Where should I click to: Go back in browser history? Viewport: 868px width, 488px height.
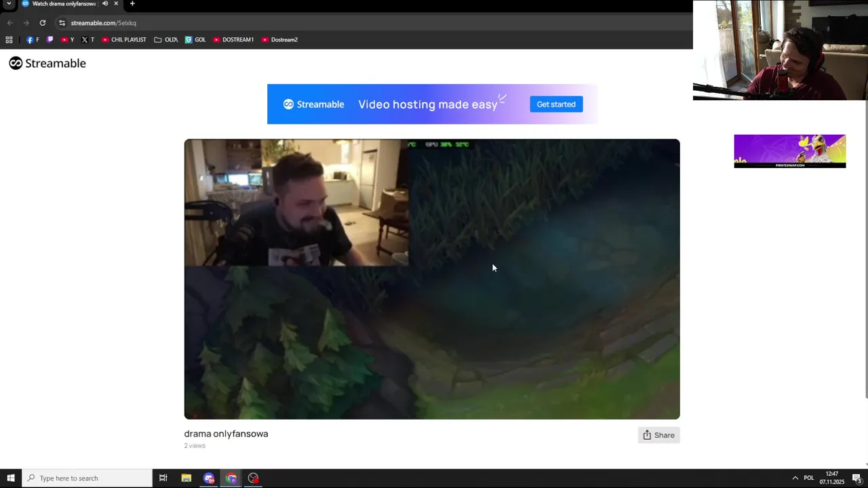10,23
